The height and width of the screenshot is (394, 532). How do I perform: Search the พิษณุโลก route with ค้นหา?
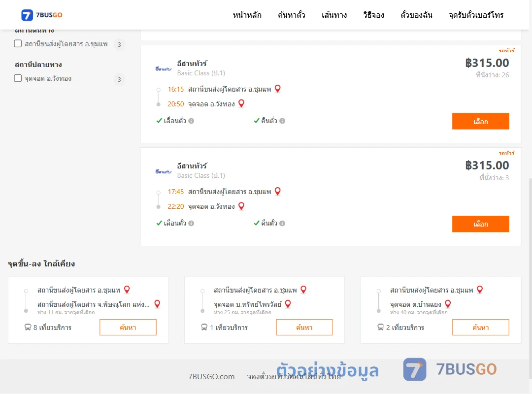coord(128,327)
